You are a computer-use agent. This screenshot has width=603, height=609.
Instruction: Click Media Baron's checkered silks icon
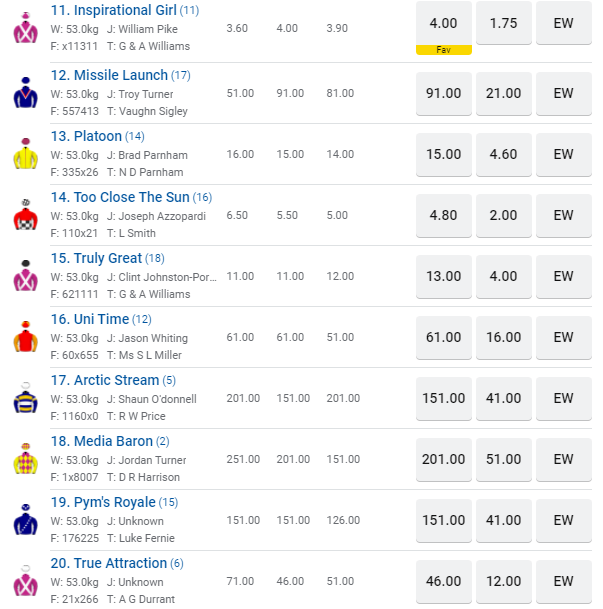[x=25, y=458]
